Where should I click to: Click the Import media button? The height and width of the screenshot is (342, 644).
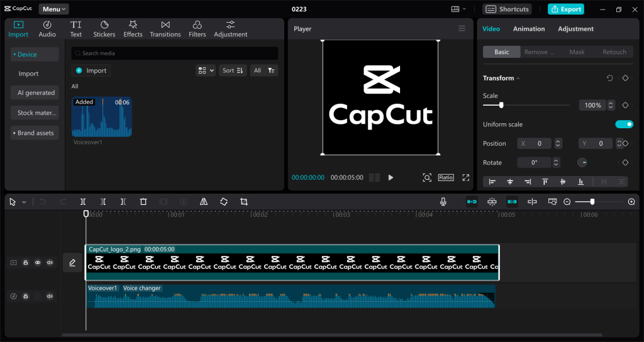click(x=91, y=70)
